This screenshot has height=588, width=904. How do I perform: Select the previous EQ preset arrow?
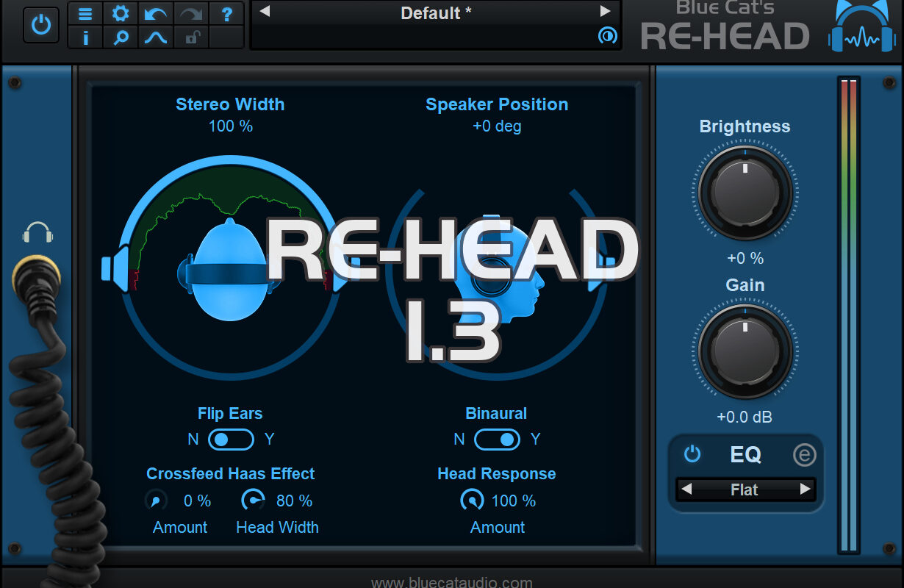click(x=686, y=489)
